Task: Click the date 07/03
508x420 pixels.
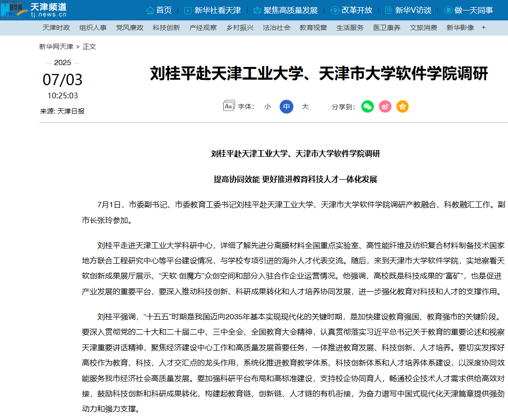Action: [63, 80]
